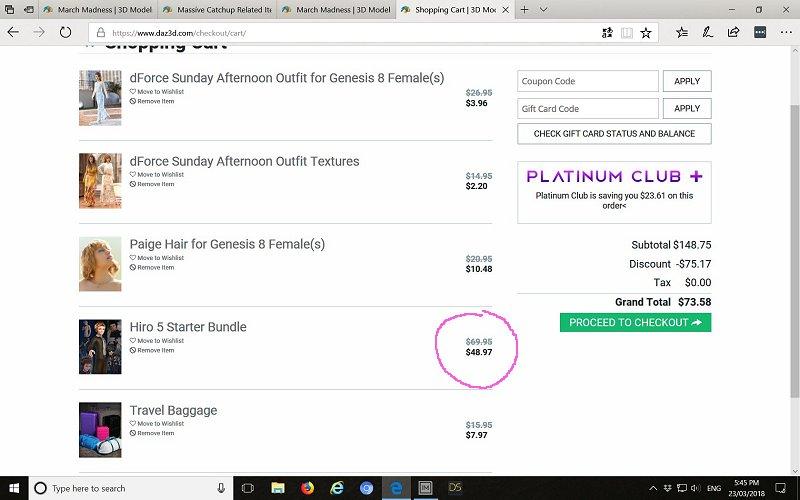Click the browser Back arrow
The image size is (800, 500).
click(13, 32)
